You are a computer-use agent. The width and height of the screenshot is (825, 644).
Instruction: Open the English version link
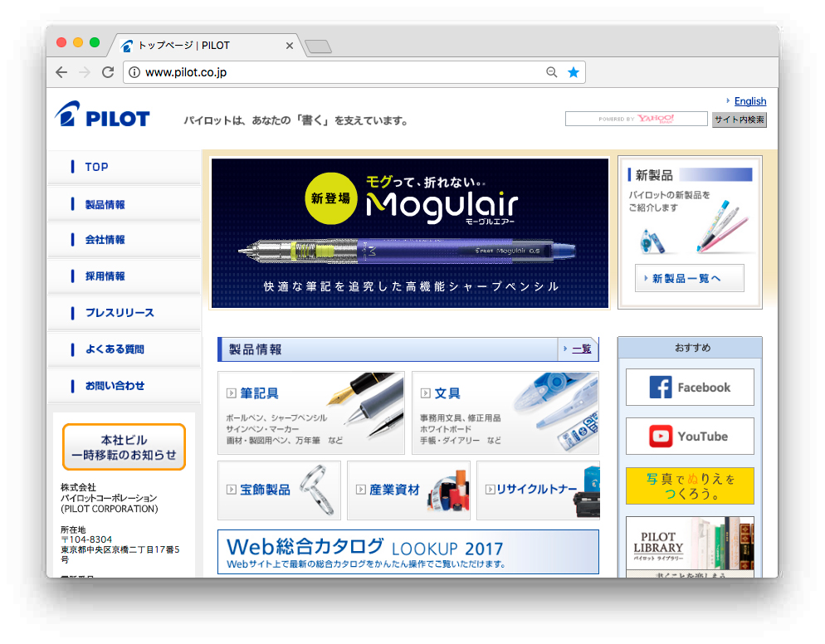point(750,101)
